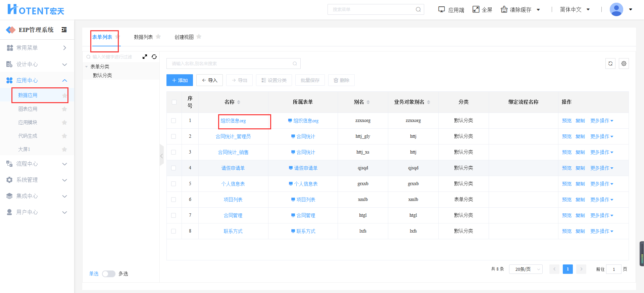Click the 添加 button
Viewport: 644px width, 293px height.
coord(180,80)
